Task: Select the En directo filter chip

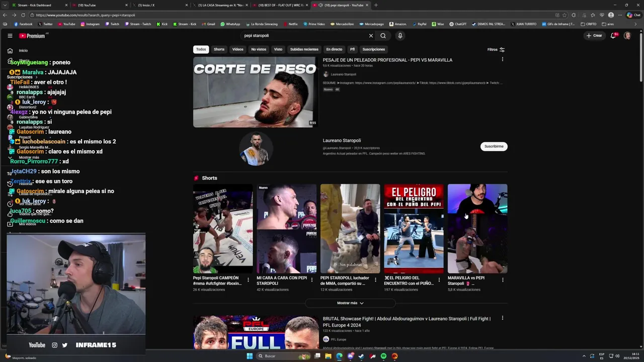Action: [334, 49]
